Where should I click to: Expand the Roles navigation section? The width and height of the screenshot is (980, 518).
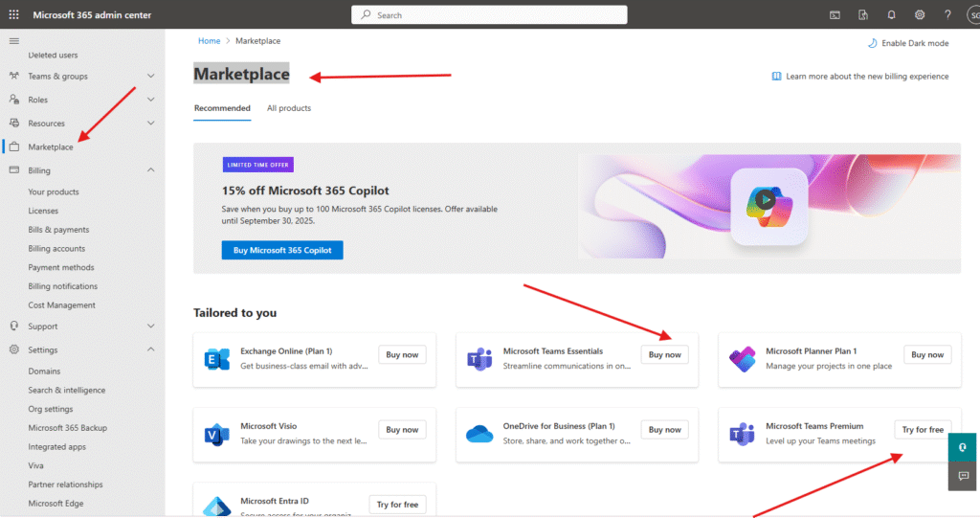coord(150,100)
